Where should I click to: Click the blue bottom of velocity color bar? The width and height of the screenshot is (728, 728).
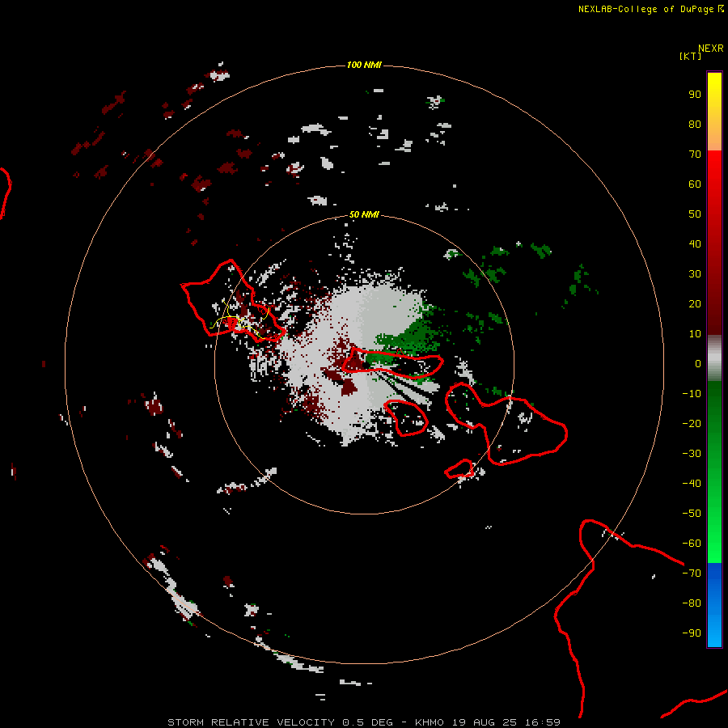(714, 605)
